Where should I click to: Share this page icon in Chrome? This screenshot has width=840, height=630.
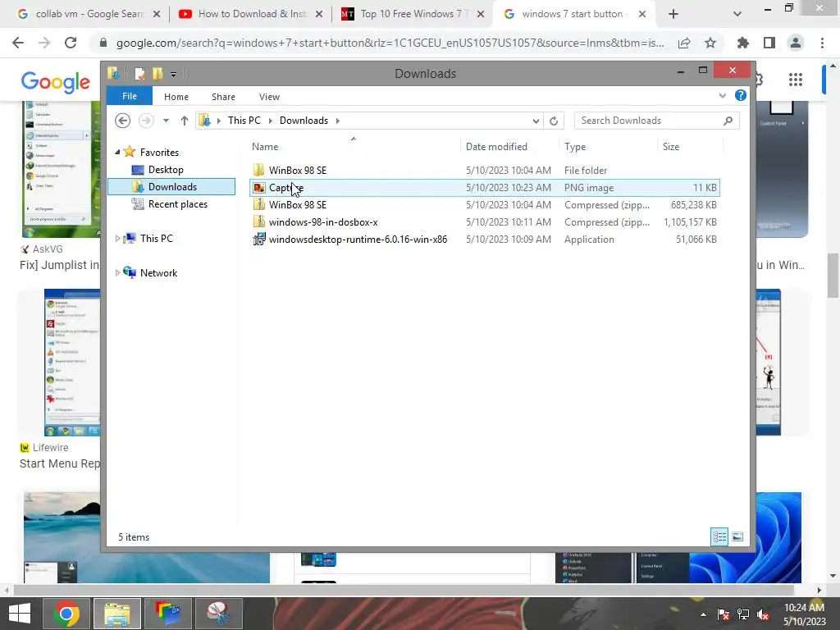pos(684,43)
